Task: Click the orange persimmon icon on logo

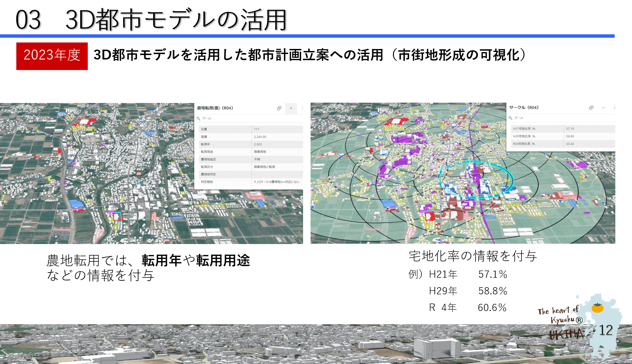Action: coord(597,308)
